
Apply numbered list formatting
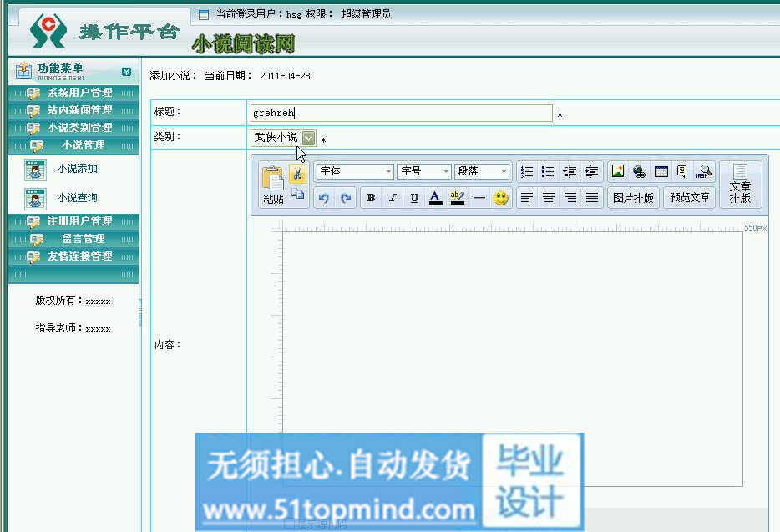(x=527, y=172)
